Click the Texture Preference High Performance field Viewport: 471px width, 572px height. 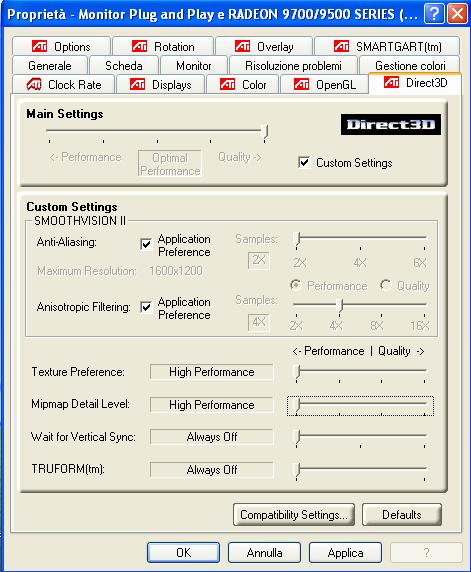pyautogui.click(x=212, y=372)
